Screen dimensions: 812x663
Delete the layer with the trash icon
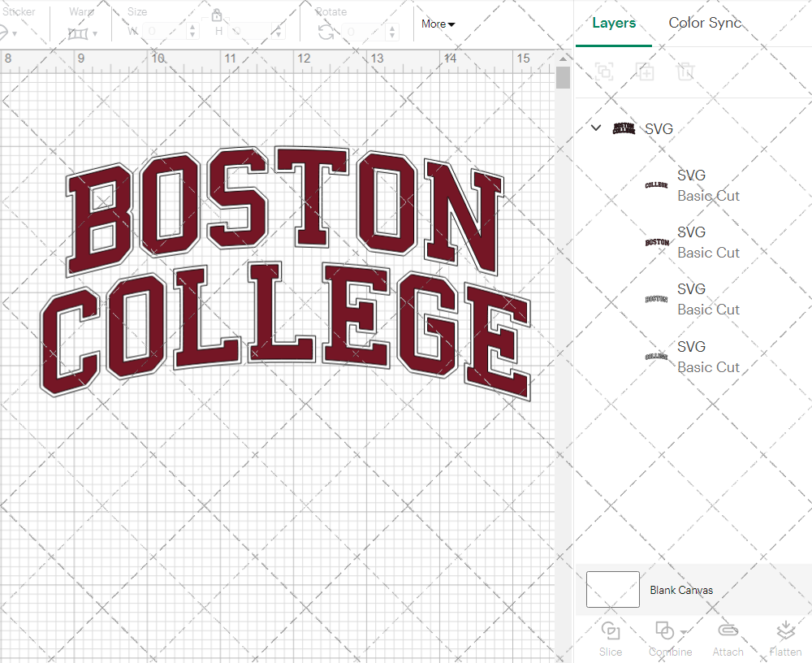pos(685,71)
